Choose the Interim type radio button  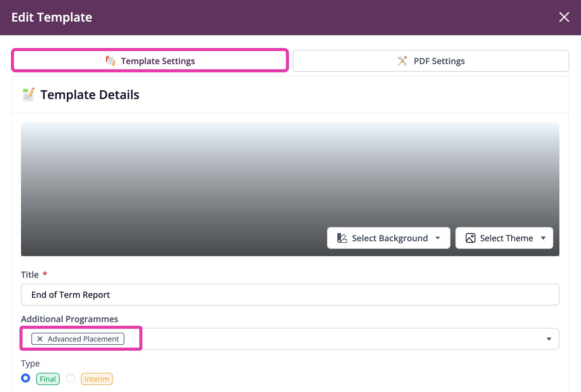pos(70,378)
